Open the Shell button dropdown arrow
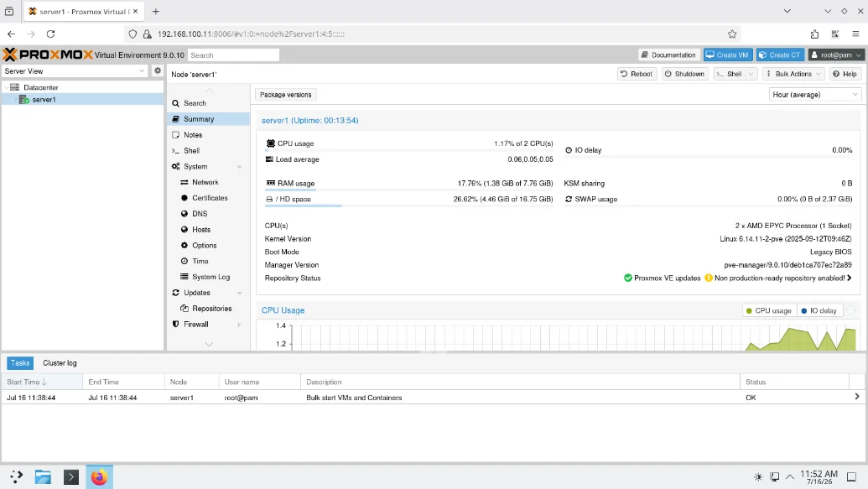868x489 pixels. (751, 74)
